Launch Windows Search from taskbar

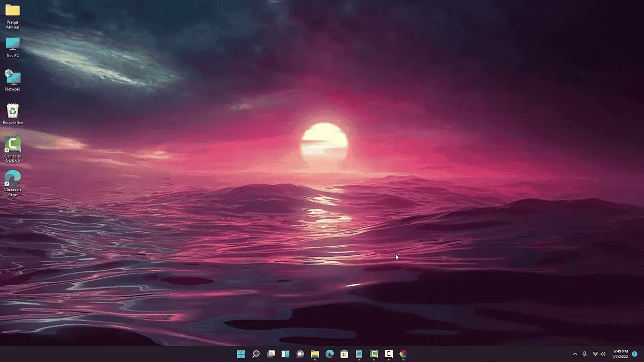click(256, 354)
